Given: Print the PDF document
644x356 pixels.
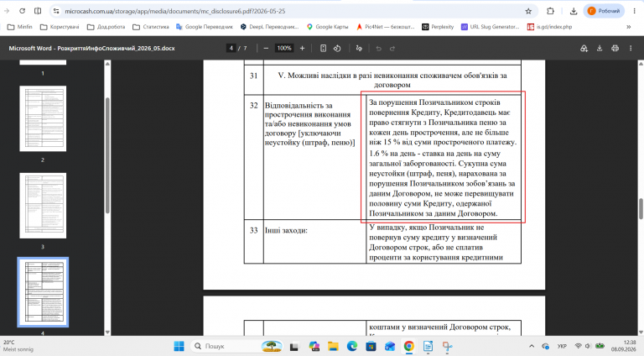Looking at the screenshot, I should click(615, 48).
